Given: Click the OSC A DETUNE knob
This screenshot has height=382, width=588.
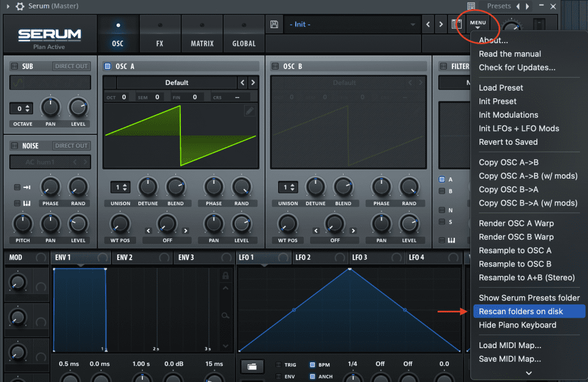Looking at the screenshot, I should click(148, 187).
